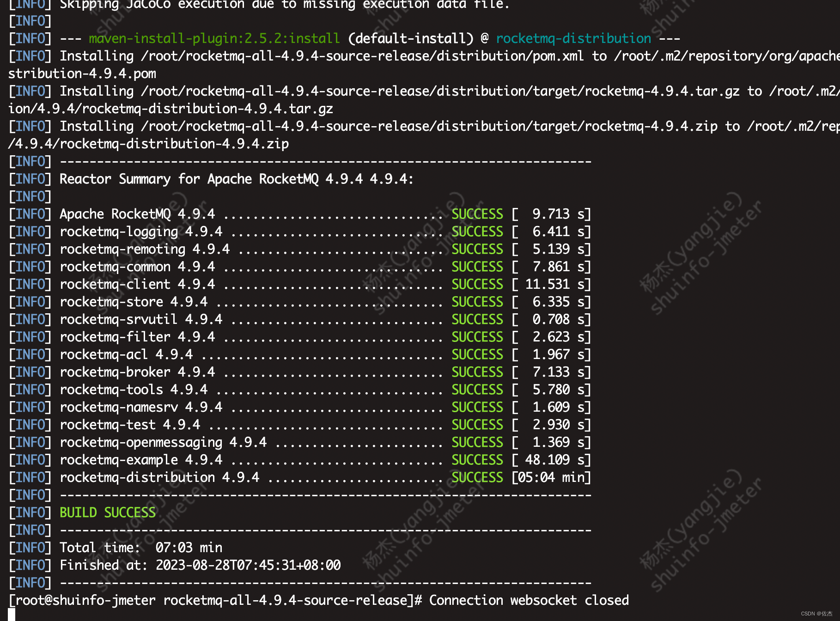Click the 'rocketmq-acl 4.9.4' row

[x=300, y=354]
